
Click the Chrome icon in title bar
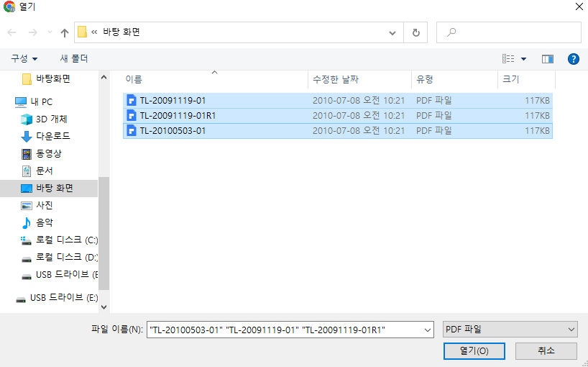(9, 6)
